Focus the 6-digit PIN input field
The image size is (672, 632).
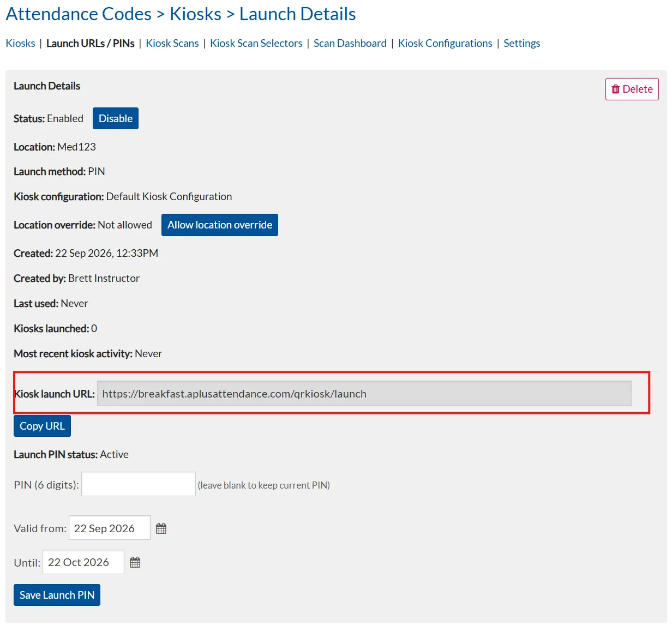(139, 484)
